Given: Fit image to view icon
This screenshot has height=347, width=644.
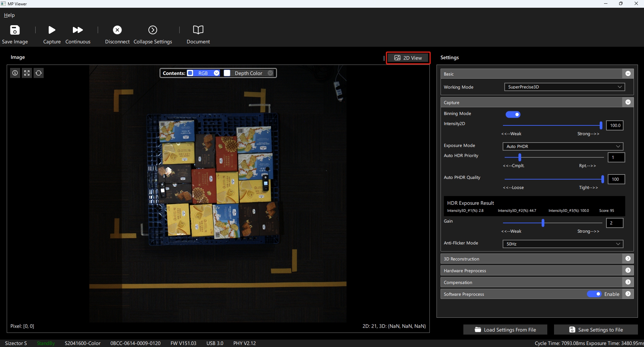Looking at the screenshot, I should tap(27, 73).
